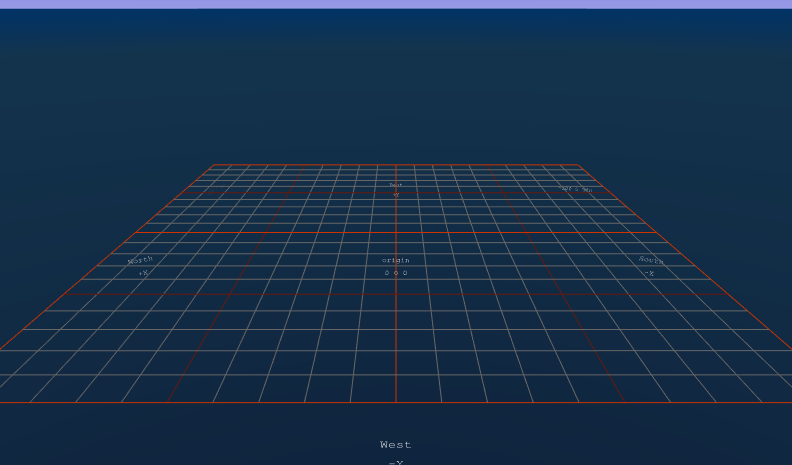The image size is (792, 465).
Task: Select the "0 0 0" coordinate text
Action: click(396, 272)
